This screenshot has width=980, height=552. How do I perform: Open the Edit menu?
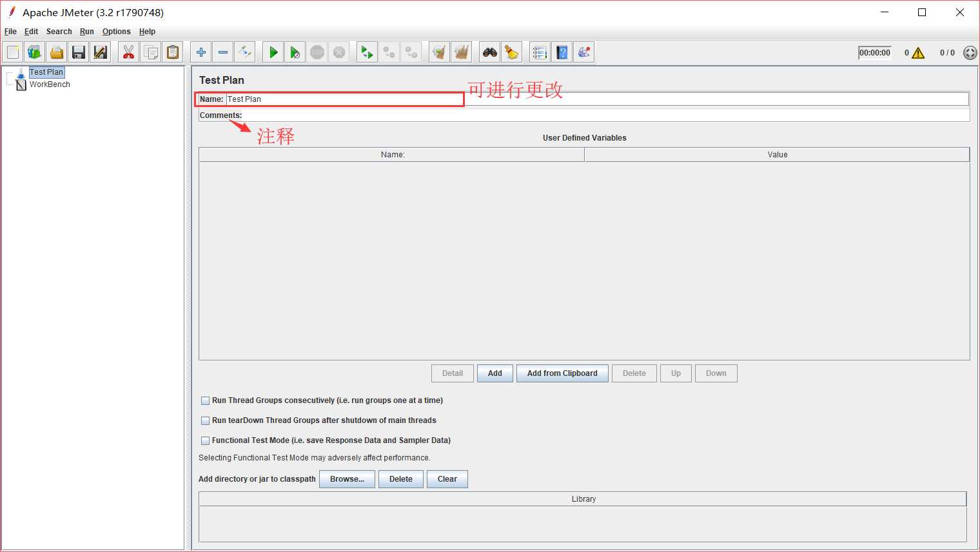pos(31,32)
